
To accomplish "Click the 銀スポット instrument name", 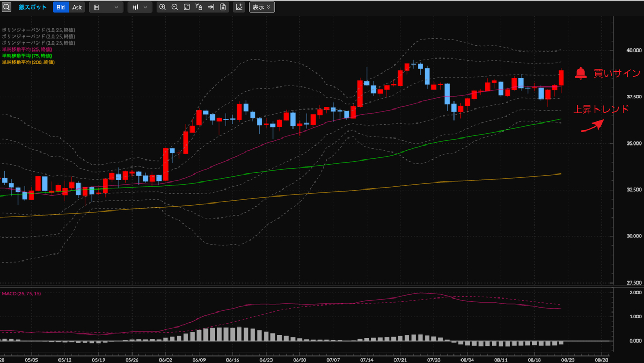I will pyautogui.click(x=33, y=8).
